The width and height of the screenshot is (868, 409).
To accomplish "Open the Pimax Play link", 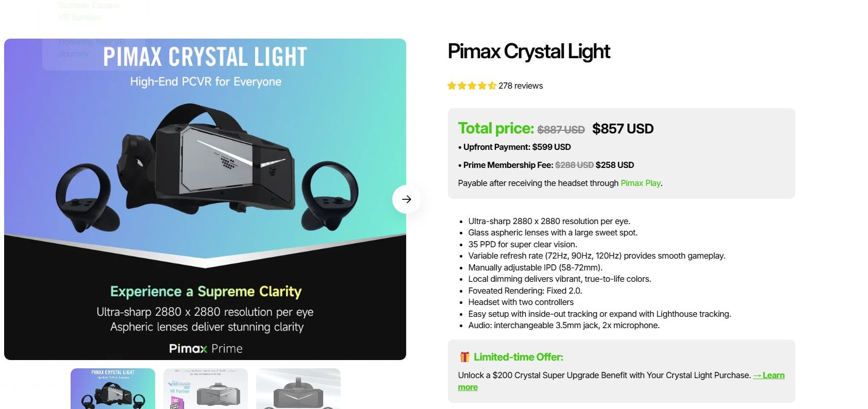I will coord(640,183).
